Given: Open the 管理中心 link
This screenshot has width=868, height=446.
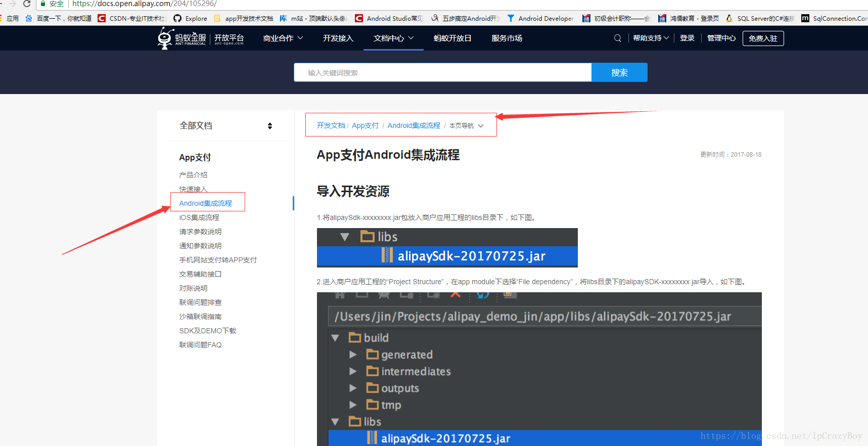Looking at the screenshot, I should click(721, 38).
